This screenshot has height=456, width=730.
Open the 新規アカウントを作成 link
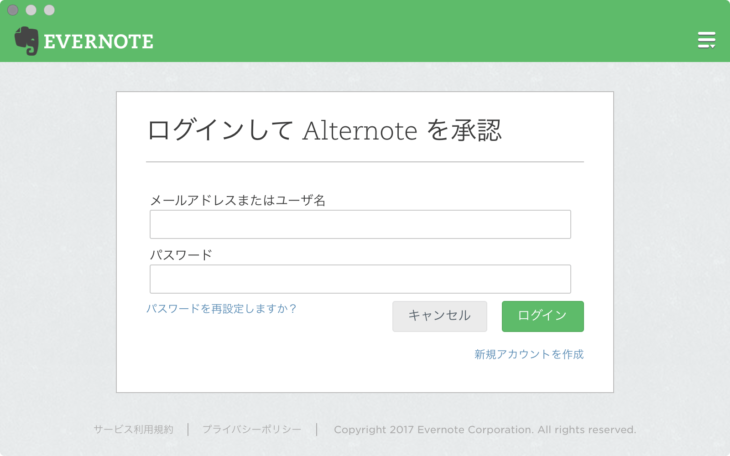tap(529, 354)
